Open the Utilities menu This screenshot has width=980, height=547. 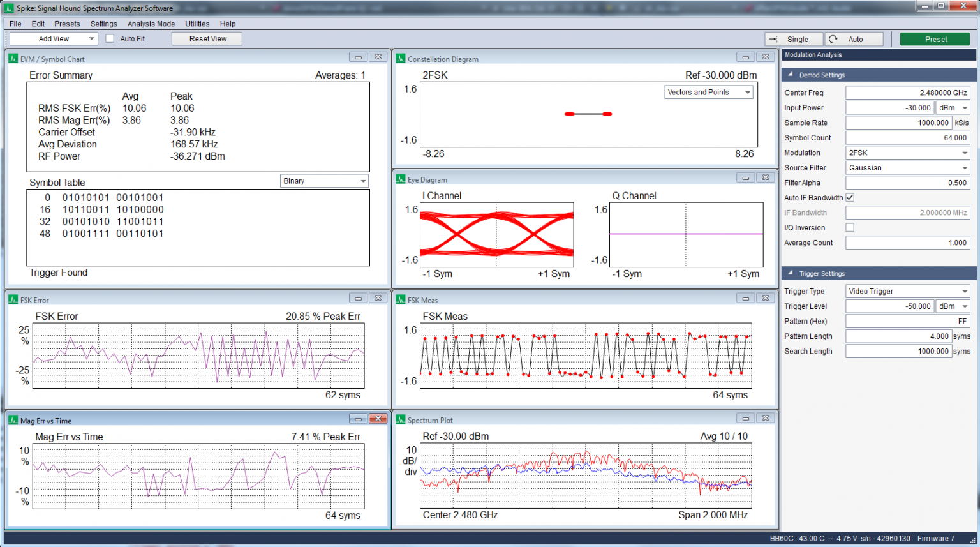click(197, 24)
